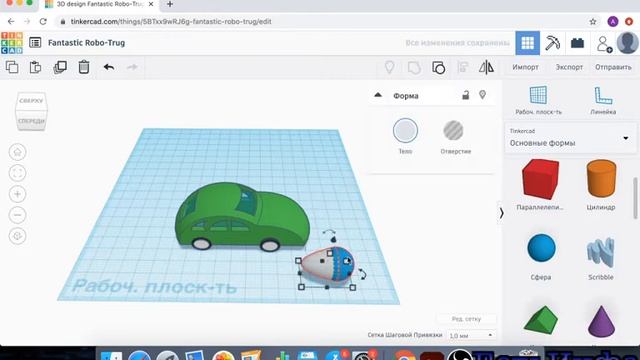The height and width of the screenshot is (360, 640).
Task: Duplicate and repeat the selection
Action: [60, 67]
